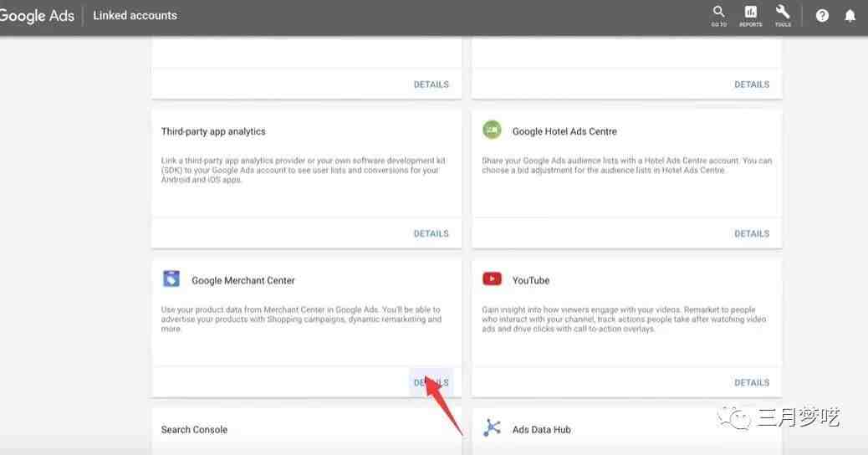Click Details on top-left partial card
868x455 pixels.
click(431, 84)
